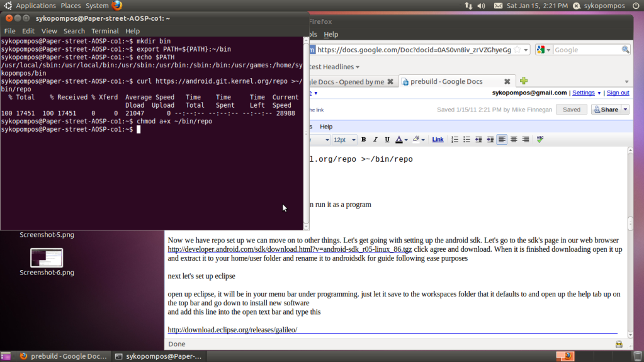The image size is (644, 362).
Task: Close the Docs - Opened by me tab
Action: click(x=390, y=82)
